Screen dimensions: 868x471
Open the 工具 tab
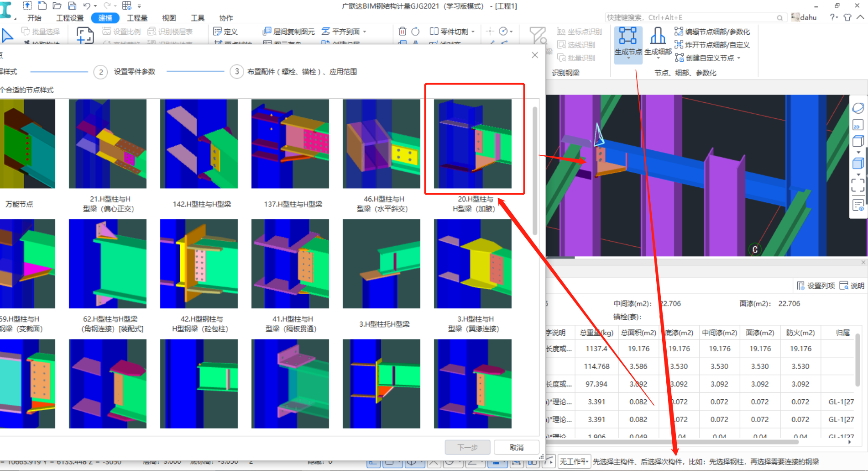tap(198, 18)
